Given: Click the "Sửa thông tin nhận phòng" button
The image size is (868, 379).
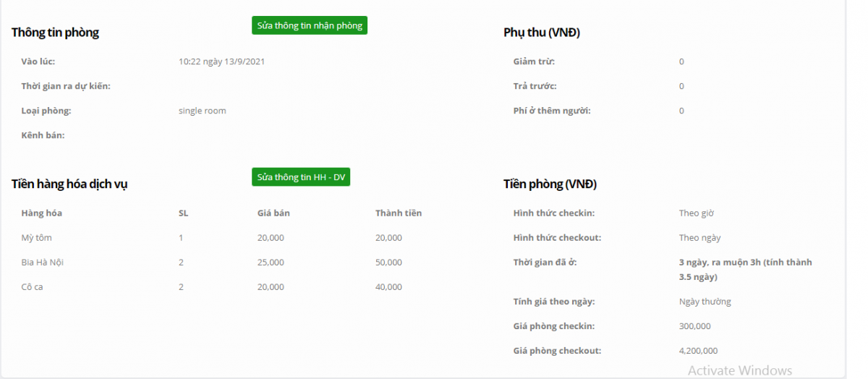Looking at the screenshot, I should point(309,25).
